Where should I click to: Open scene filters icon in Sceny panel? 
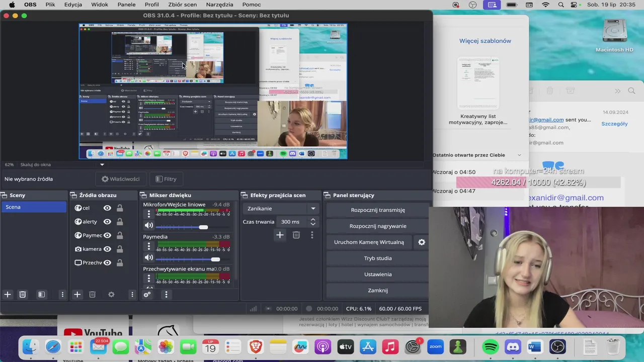point(42,295)
